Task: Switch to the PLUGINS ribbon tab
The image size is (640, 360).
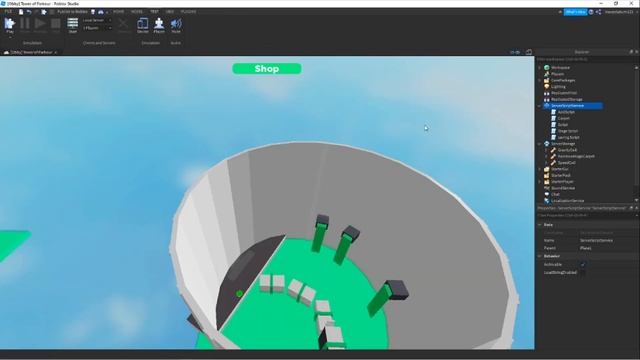Action: (x=188, y=12)
